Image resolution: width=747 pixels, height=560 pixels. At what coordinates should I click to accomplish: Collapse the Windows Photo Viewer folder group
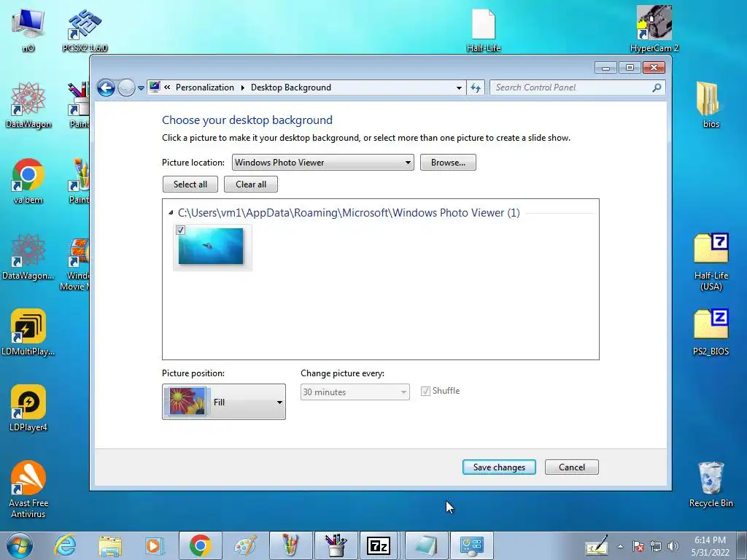pyautogui.click(x=171, y=213)
